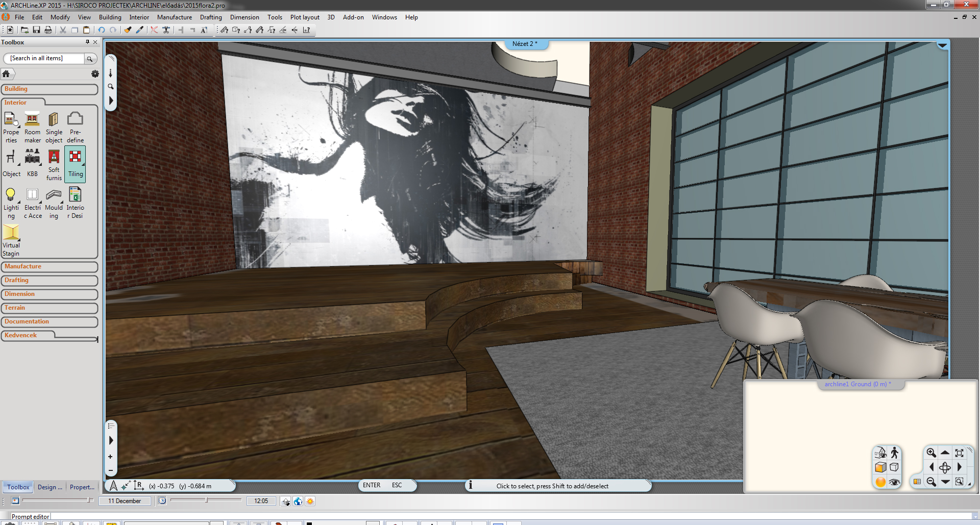Click the open project folder icon
This screenshot has height=525, width=980.
pos(24,30)
